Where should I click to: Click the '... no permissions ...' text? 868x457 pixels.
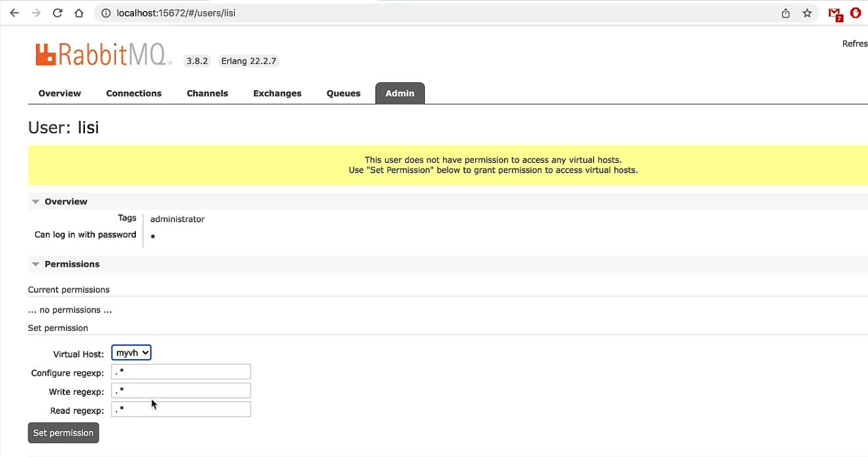(x=70, y=310)
